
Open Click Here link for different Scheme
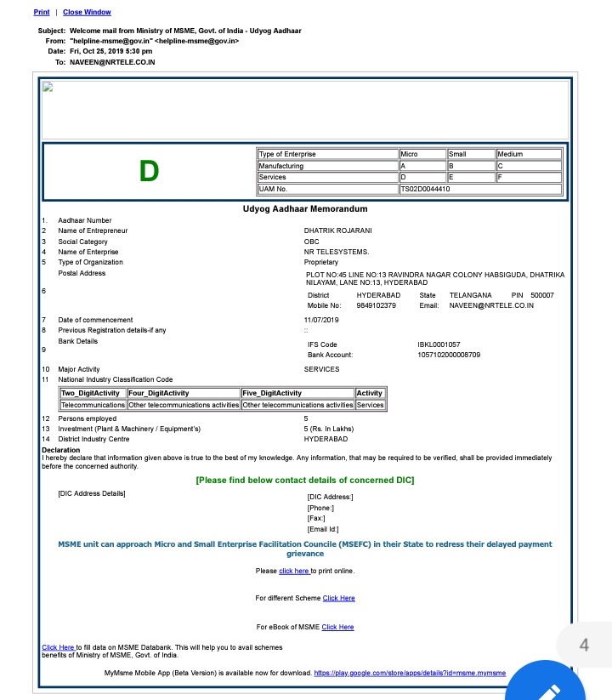click(338, 599)
